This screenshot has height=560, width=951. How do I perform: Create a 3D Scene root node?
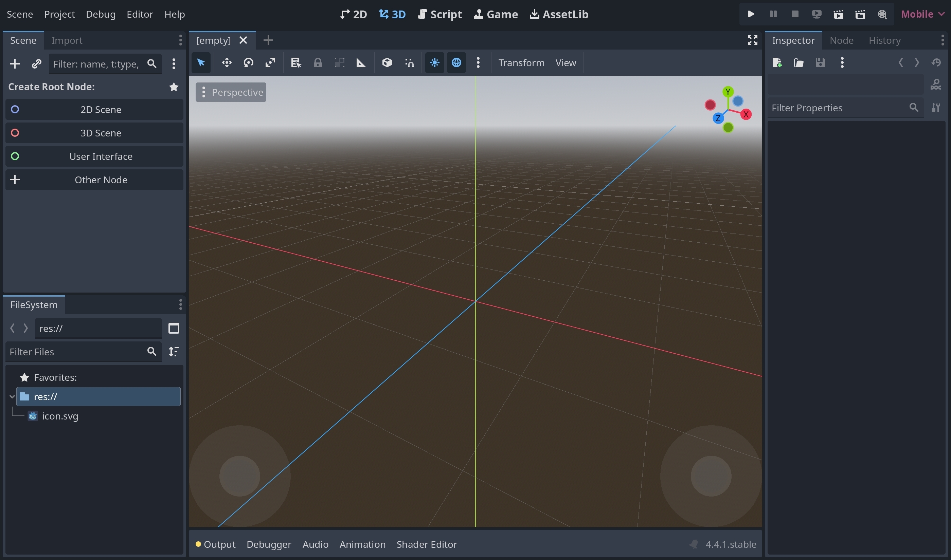(x=94, y=133)
